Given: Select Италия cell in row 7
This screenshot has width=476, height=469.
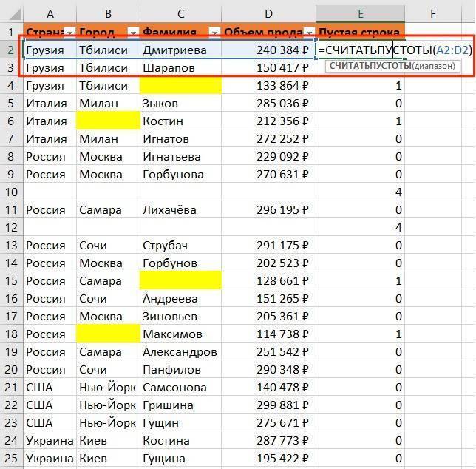Looking at the screenshot, I should point(50,139).
